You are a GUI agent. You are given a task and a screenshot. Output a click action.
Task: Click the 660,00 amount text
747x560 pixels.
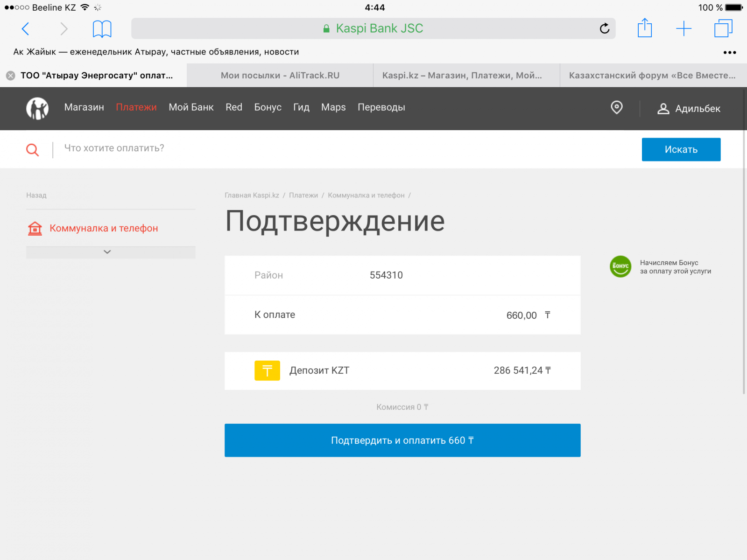[x=521, y=315]
